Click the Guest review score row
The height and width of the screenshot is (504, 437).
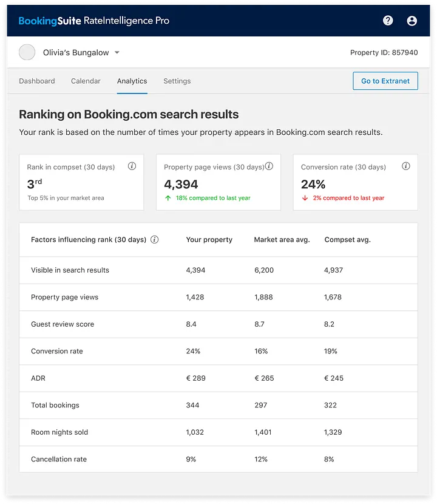218,324
